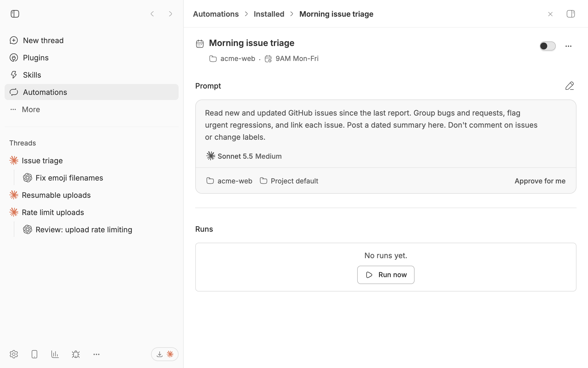Image resolution: width=588 pixels, height=368 pixels.
Task: Open the automation three-dot options menu
Action: tap(568, 46)
